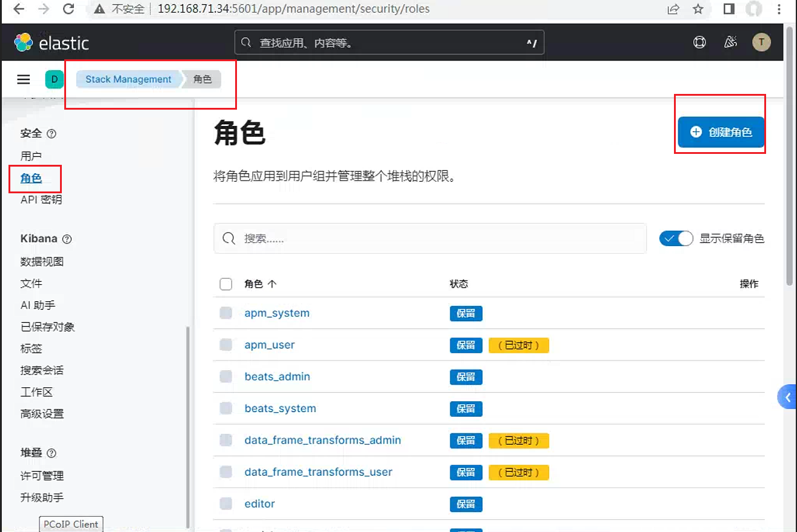Open the help lifebuoy icon
The image size is (797, 532).
(x=699, y=42)
